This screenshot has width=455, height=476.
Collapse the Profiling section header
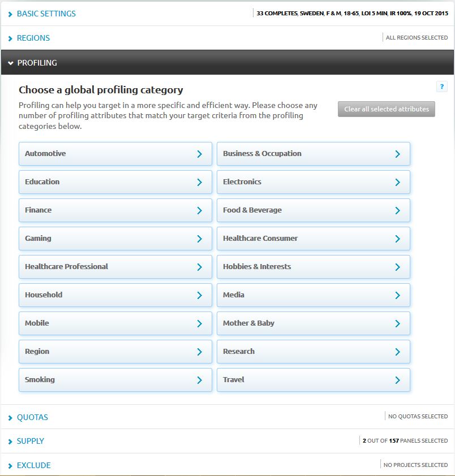click(37, 63)
